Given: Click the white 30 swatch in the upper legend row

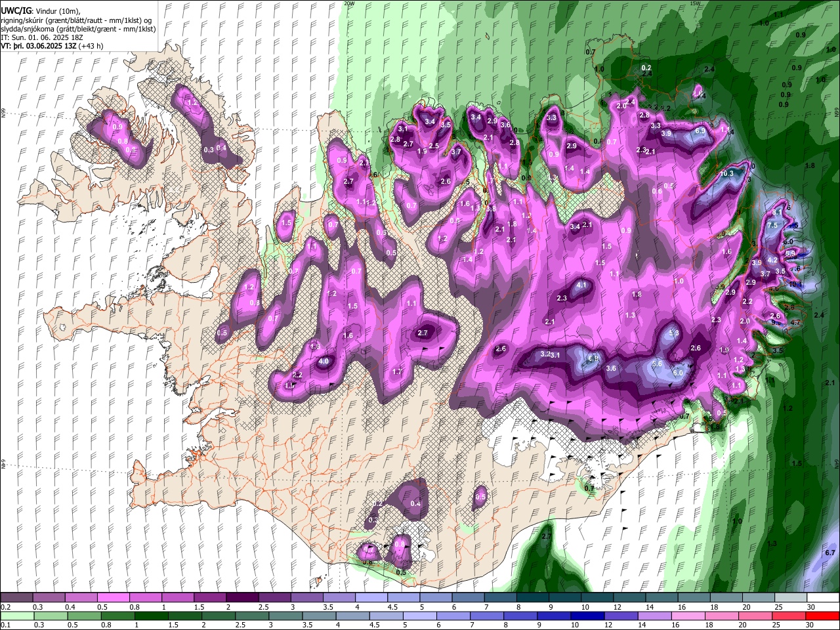Looking at the screenshot, I should click(x=823, y=598).
